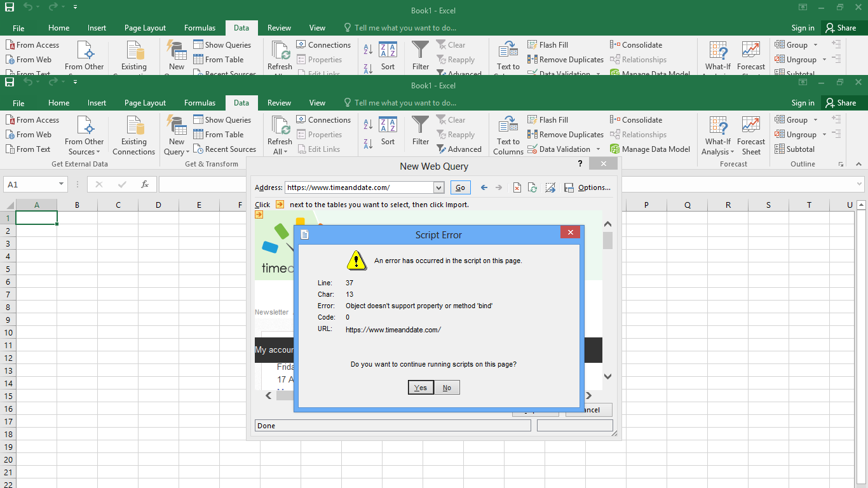Click table selection arrow above the timeanddate logo

coord(259,215)
